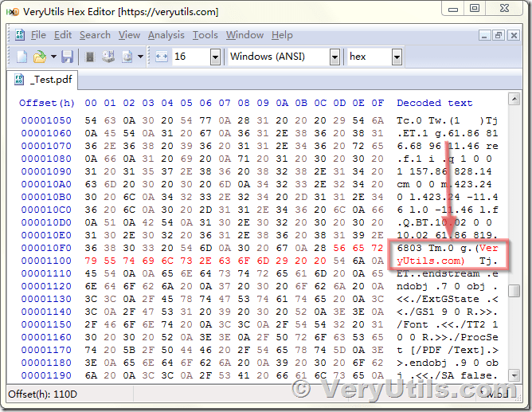Click the RAM chip toolbar icon
The width and height of the screenshot is (532, 412).
90,57
